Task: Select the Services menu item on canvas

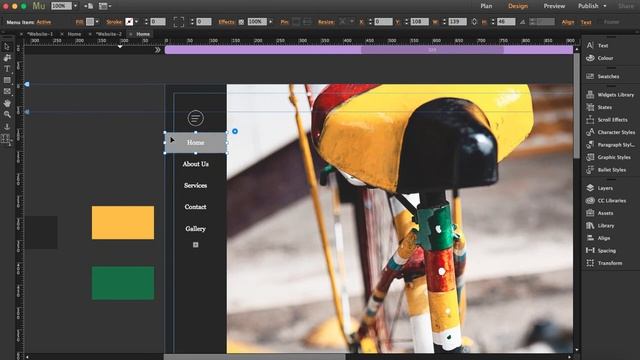Action: (196, 185)
